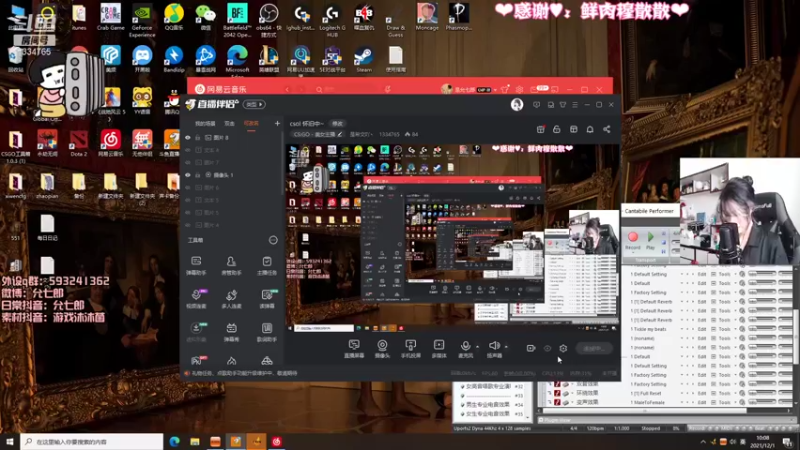Toggle visibility eye for Image 8 layer
Screen dimensions: 800x450
tap(188, 138)
